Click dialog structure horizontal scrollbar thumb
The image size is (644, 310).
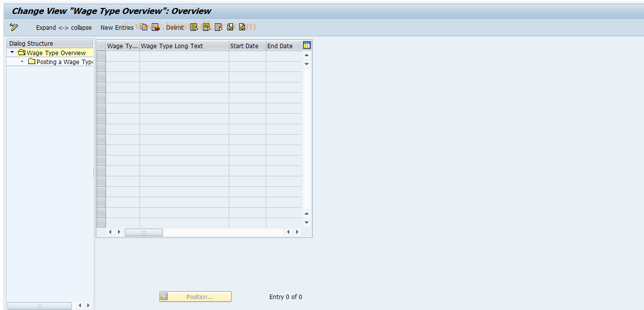40,306
